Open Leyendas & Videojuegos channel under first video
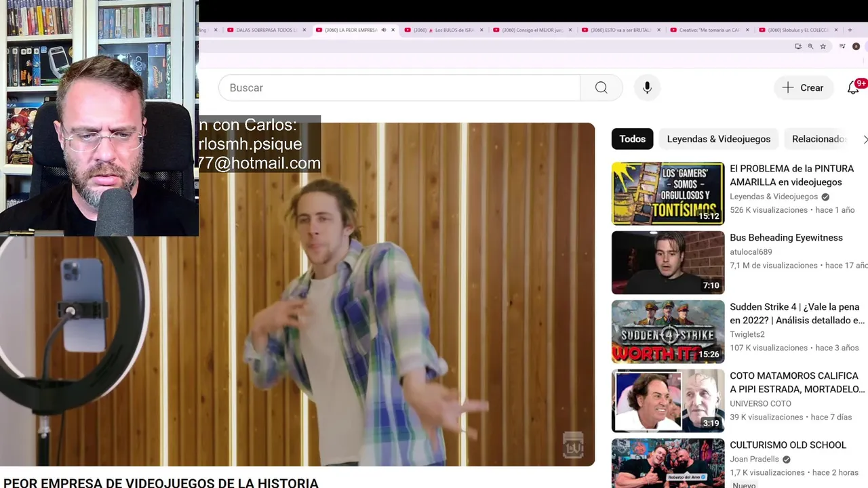 tap(774, 197)
